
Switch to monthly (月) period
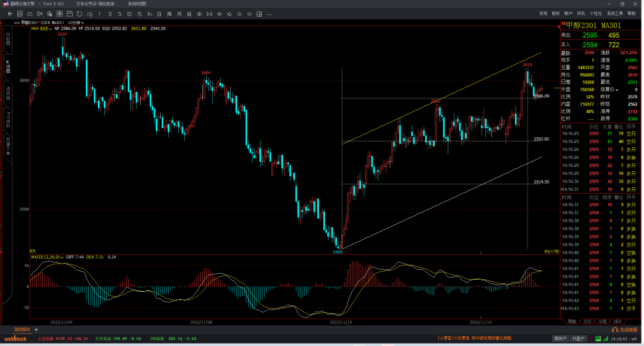click(179, 14)
